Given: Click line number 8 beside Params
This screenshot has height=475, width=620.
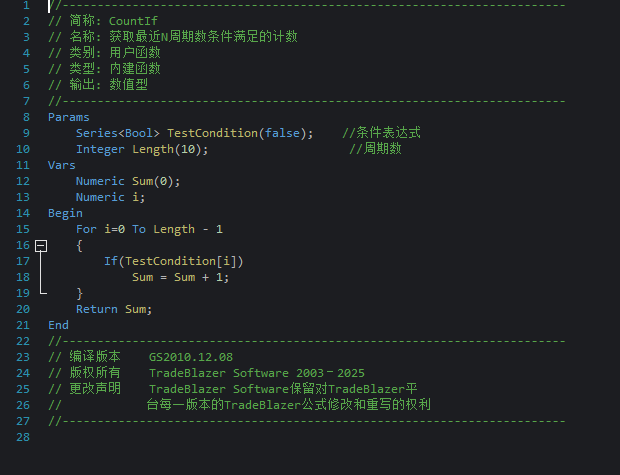Looking at the screenshot, I should 23,117.
